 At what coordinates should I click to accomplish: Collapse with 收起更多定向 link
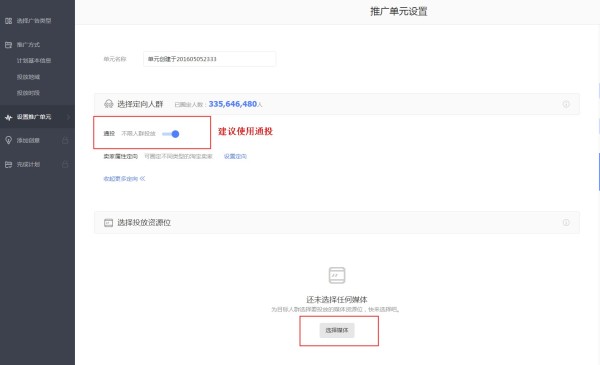tap(124, 179)
